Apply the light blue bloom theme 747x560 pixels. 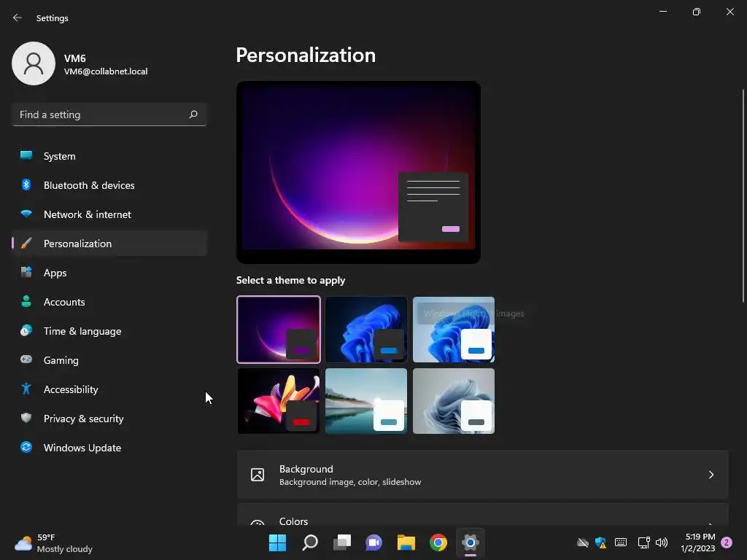click(x=454, y=330)
